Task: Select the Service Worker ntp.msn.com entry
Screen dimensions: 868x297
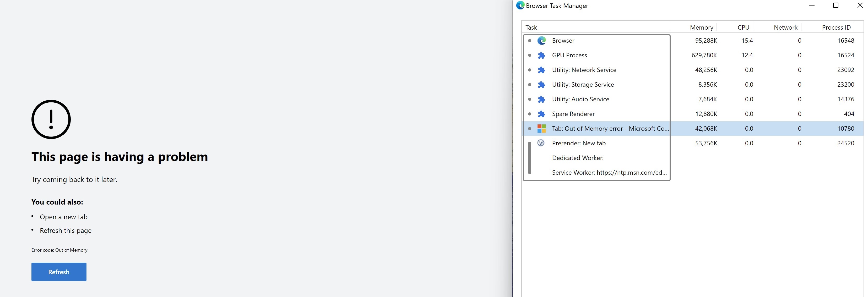Action: 609,173
